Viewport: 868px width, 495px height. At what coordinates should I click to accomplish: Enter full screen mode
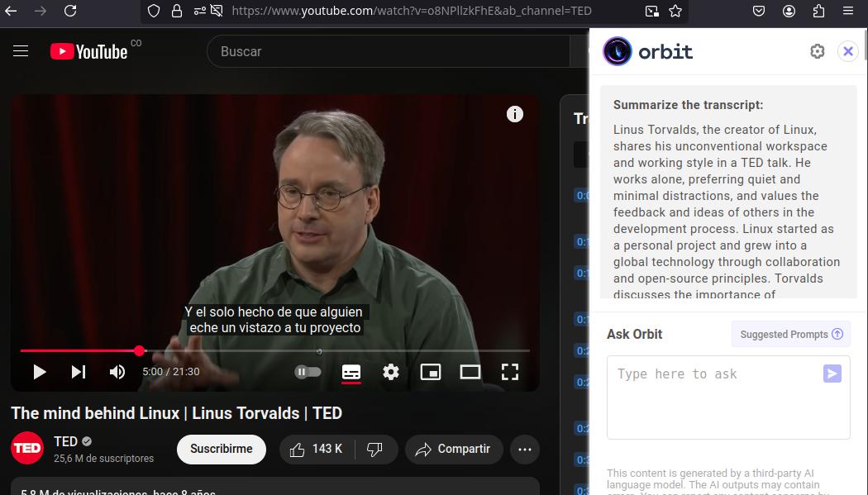click(510, 372)
